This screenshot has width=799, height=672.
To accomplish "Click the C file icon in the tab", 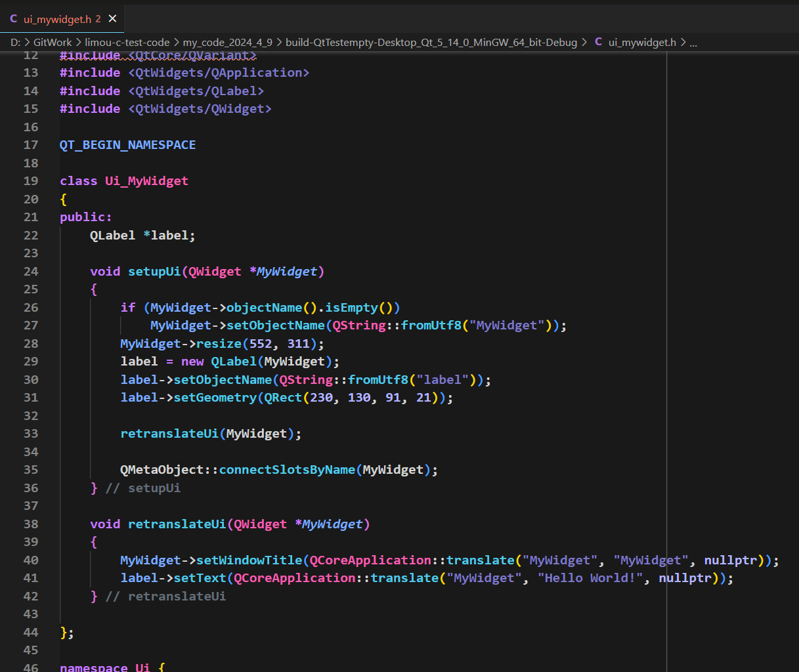I will tap(14, 19).
